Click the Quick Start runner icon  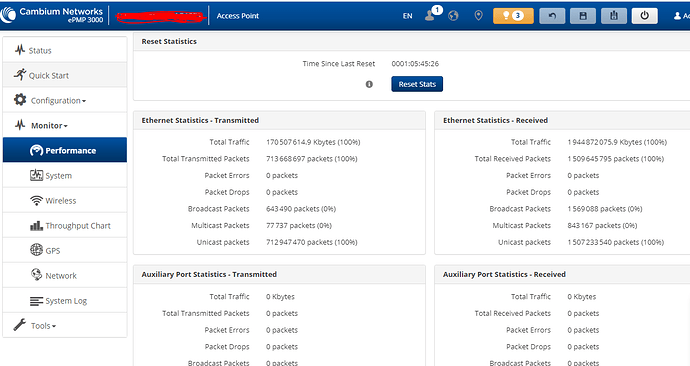(20, 75)
